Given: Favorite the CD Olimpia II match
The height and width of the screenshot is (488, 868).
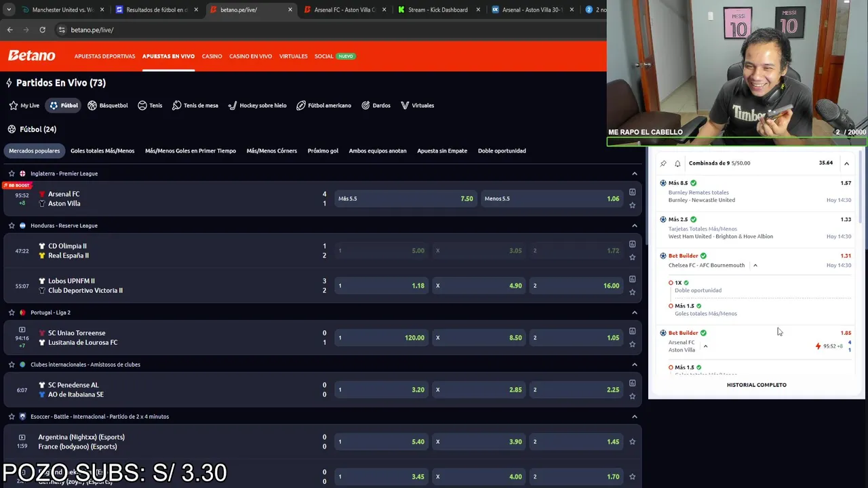Looking at the screenshot, I should [632, 257].
